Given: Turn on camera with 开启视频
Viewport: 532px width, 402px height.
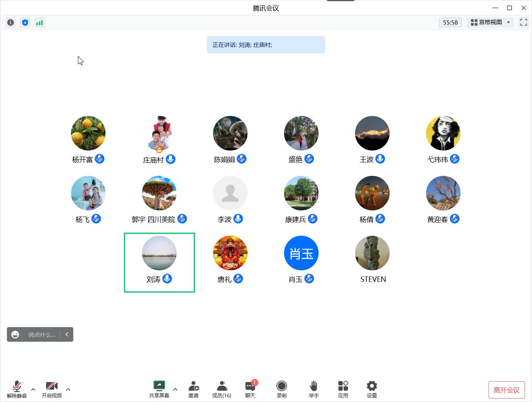Looking at the screenshot, I should (x=52, y=389).
